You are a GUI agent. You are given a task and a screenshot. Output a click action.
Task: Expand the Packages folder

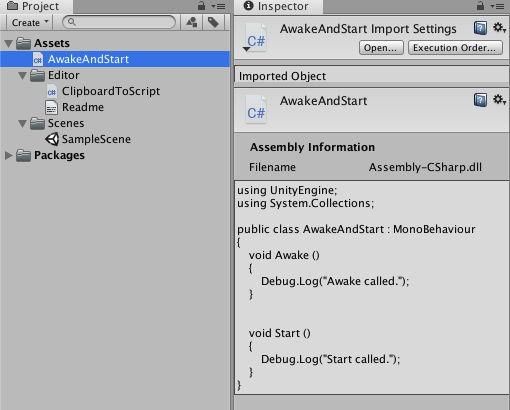[x=9, y=155]
